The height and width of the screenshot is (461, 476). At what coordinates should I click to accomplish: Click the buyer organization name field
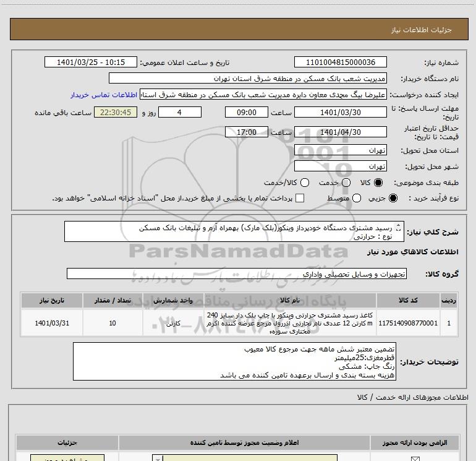click(x=248, y=78)
